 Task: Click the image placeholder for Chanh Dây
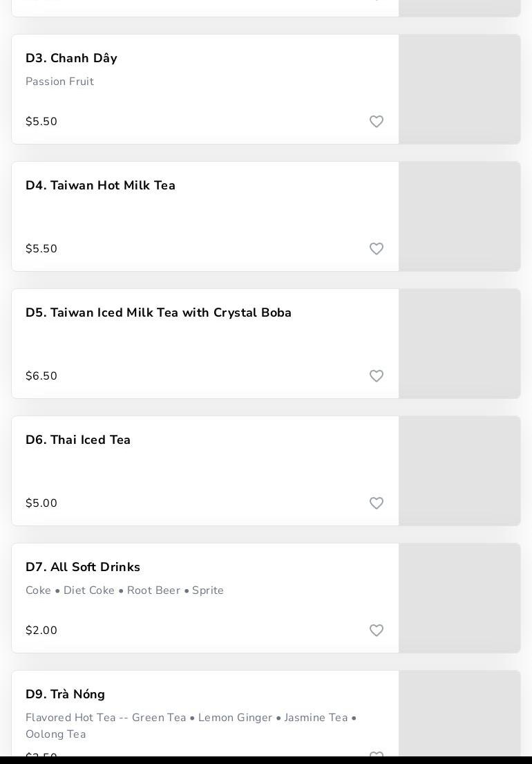(459, 89)
